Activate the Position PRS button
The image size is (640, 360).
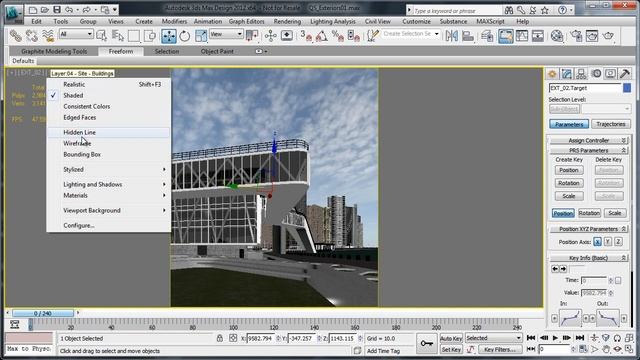click(x=563, y=213)
